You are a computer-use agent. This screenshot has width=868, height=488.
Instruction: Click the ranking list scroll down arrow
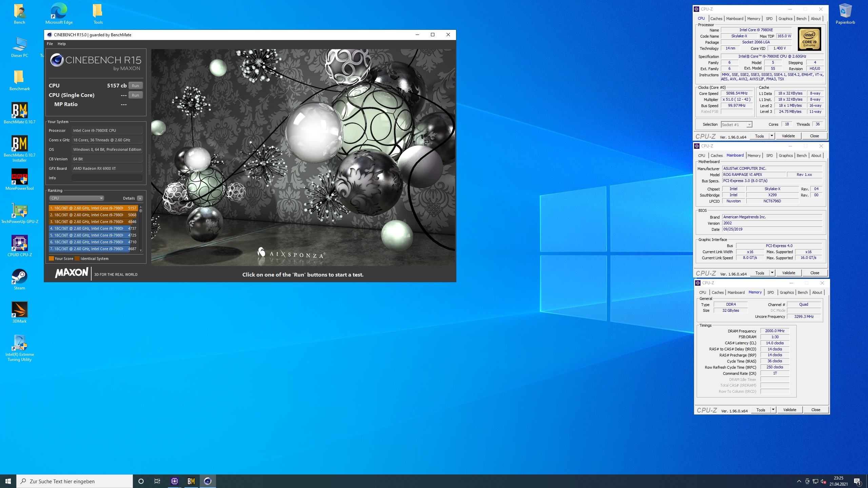click(141, 251)
